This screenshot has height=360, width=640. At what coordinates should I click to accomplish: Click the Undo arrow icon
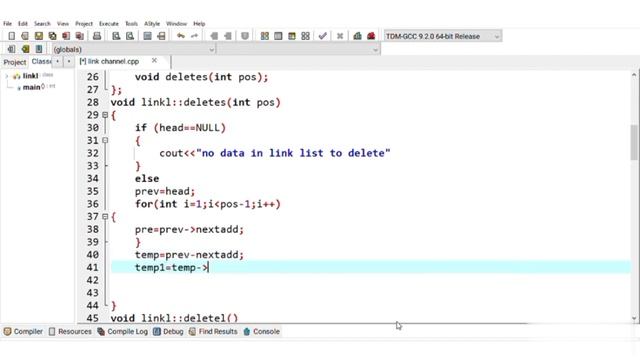(x=180, y=36)
